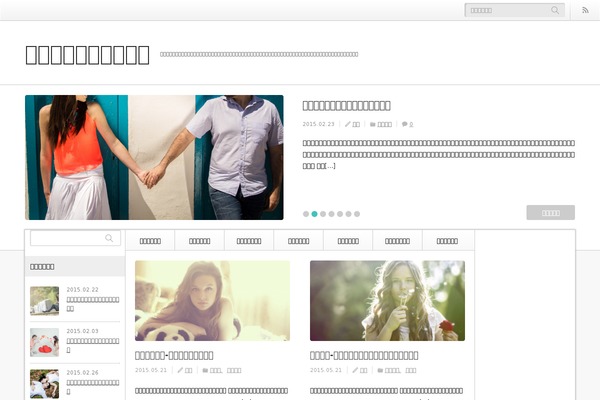The height and width of the screenshot is (400, 600).
Task: Select the fourth slideshow dot
Action: click(331, 214)
